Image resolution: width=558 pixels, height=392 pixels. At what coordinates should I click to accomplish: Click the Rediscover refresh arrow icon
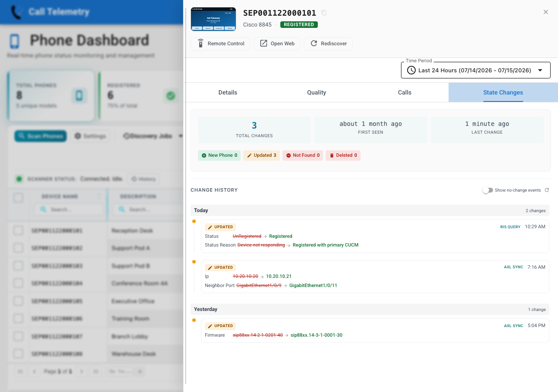pos(314,44)
